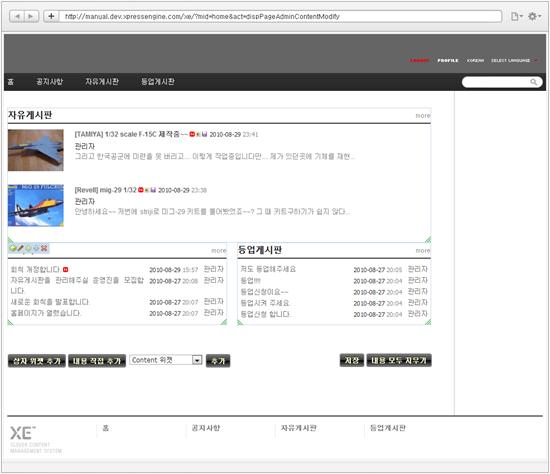Open the browser settings gear menu

click(534, 16)
